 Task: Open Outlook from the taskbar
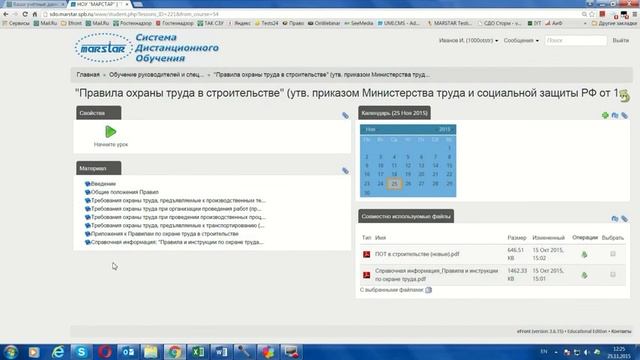128,352
